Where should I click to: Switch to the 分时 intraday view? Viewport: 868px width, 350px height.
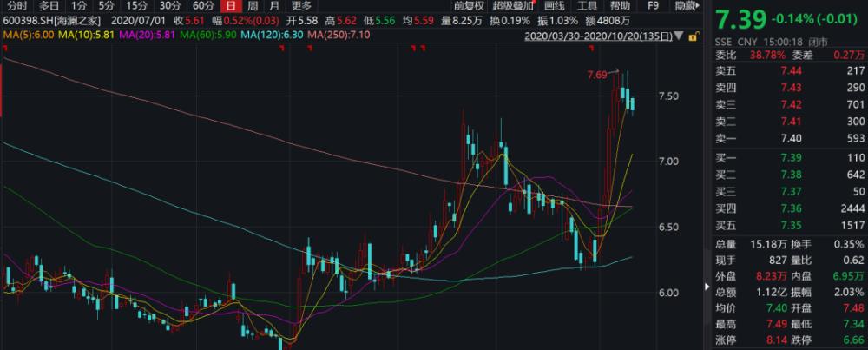[x=17, y=5]
